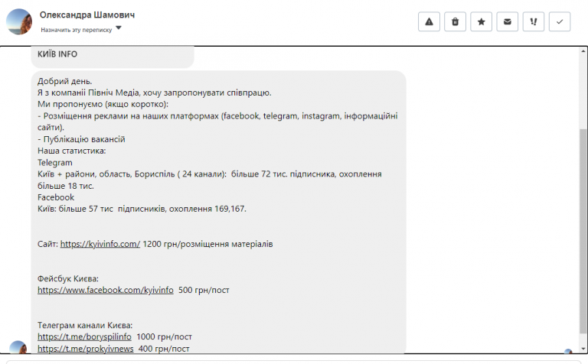Click the 'Фейсбук Києва:' line

(x=68, y=278)
